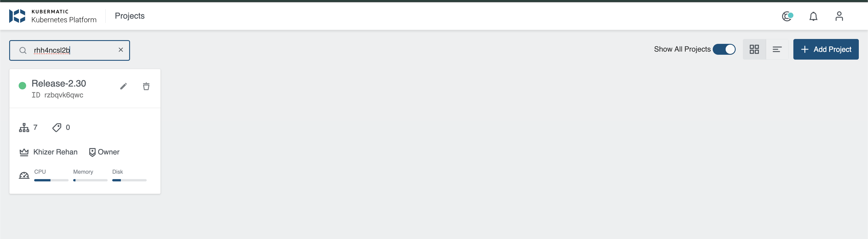Click the Add Project button

[x=826, y=50]
